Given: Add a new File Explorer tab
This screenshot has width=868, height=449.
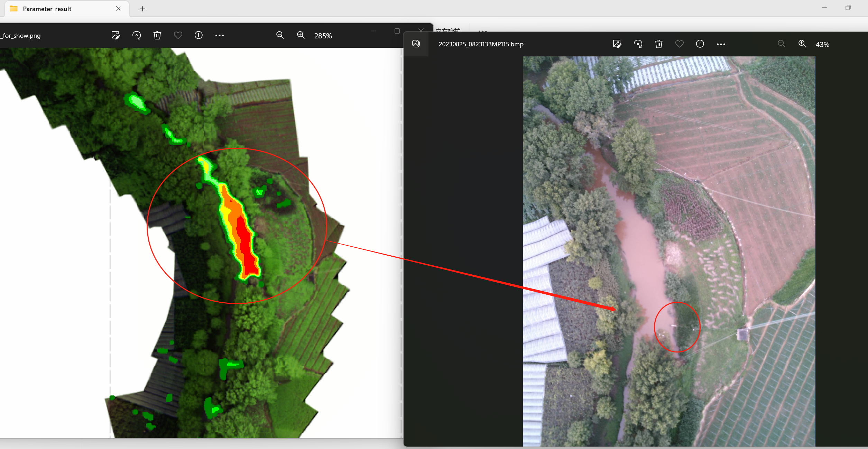Looking at the screenshot, I should point(142,9).
